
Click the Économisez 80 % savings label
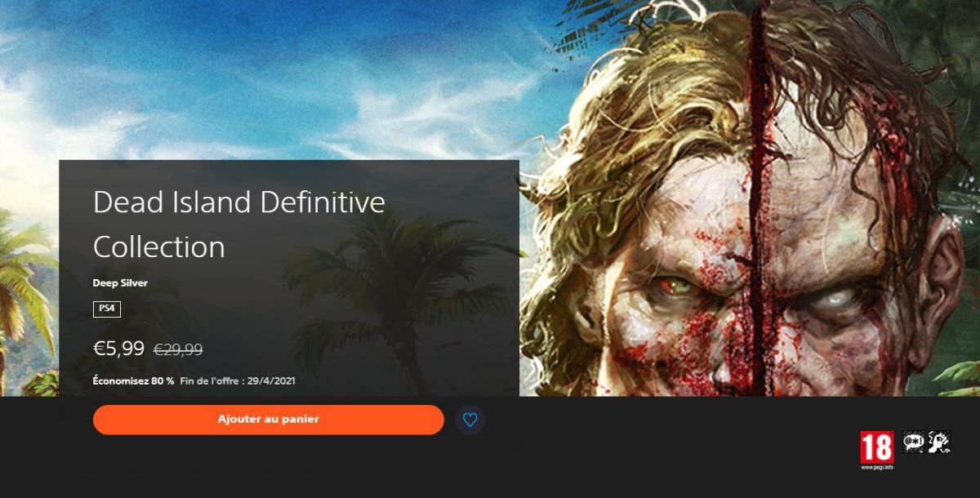133,381
